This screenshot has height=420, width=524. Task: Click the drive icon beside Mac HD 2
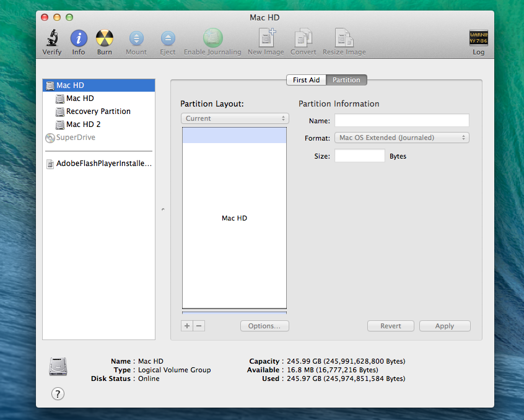[60, 125]
